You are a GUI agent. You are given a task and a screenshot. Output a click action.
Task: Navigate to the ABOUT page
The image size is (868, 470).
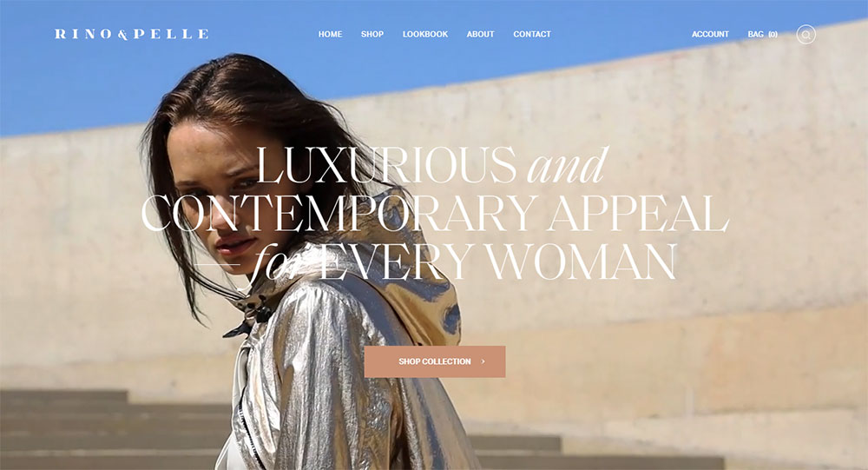click(480, 35)
